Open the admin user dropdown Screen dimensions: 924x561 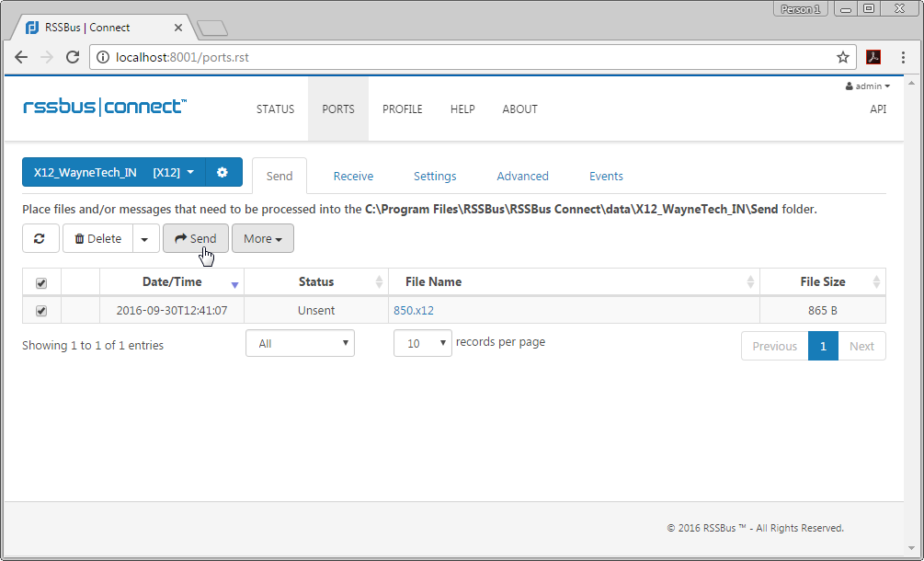(x=867, y=86)
